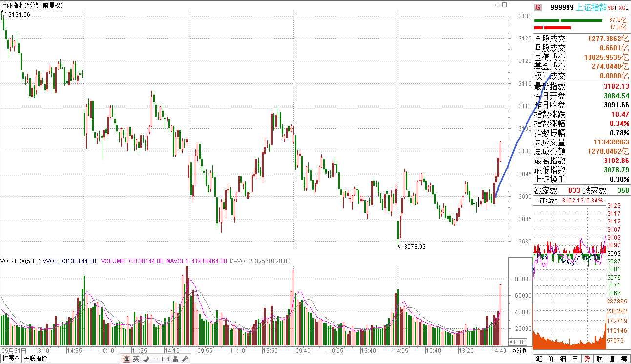631x364 pixels.
Task: Click the 关联报价 button
Action: [x=36, y=359]
